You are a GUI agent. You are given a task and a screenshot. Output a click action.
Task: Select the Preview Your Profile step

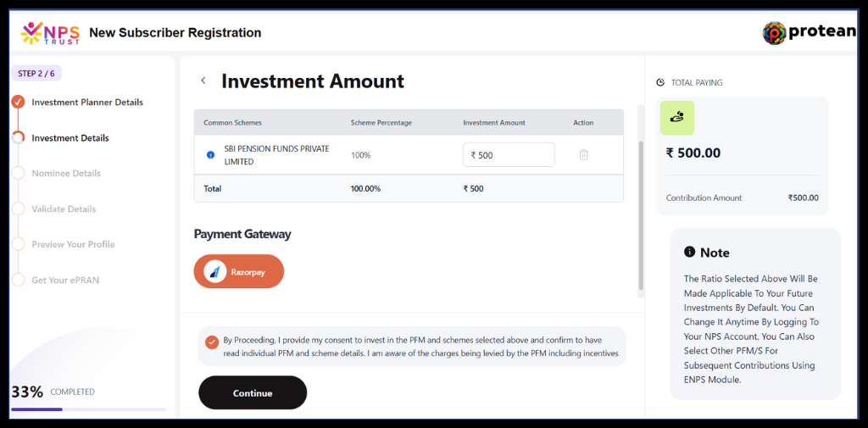coord(73,245)
